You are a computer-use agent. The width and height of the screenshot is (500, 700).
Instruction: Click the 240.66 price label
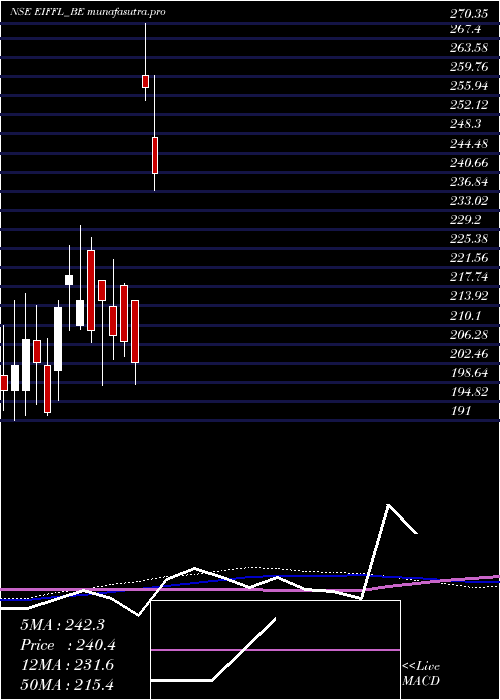468,162
